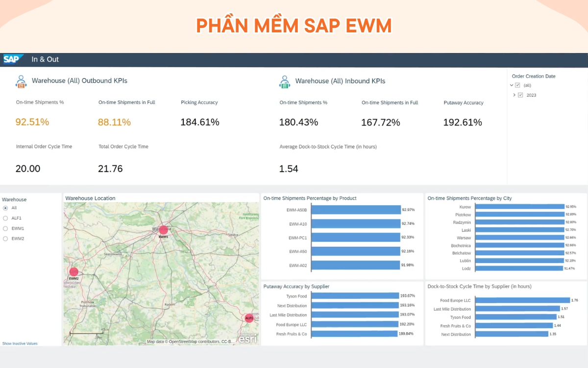Click Dock-to-Stock Cycle Time by Supplier title

[x=479, y=287]
